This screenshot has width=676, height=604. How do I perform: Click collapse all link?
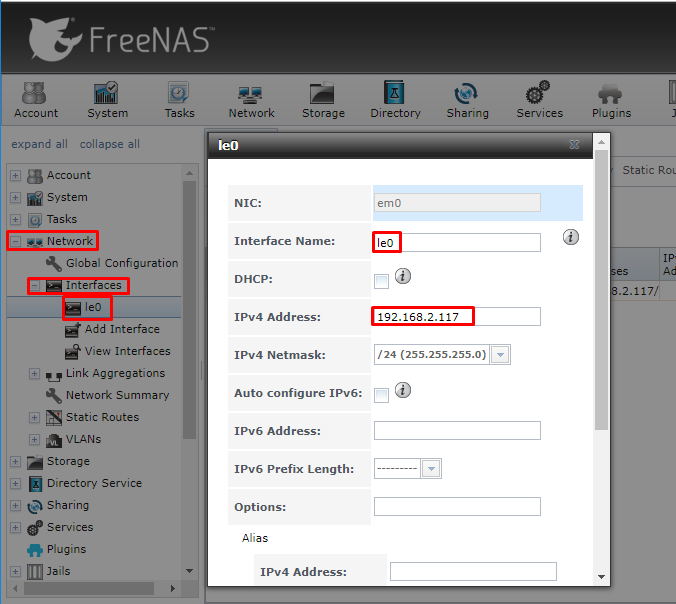110,144
